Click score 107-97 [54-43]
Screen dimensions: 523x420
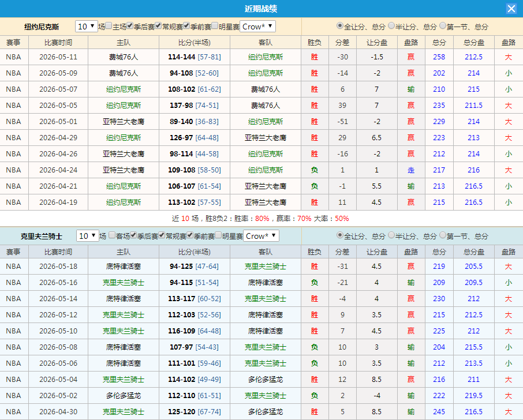pyautogui.click(x=195, y=347)
